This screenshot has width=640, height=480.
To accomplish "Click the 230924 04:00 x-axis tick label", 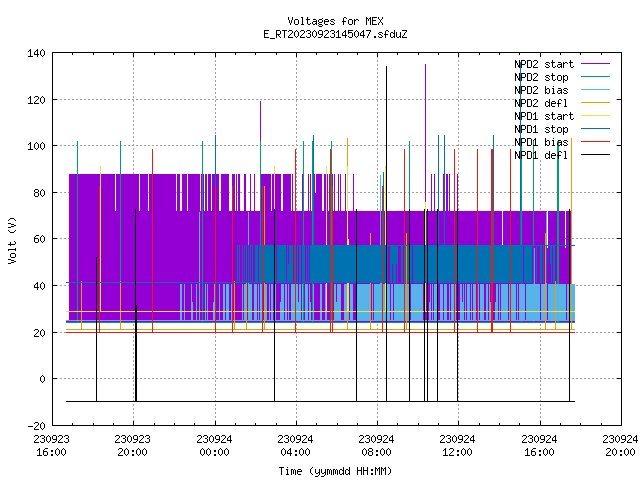I will click(x=296, y=446).
